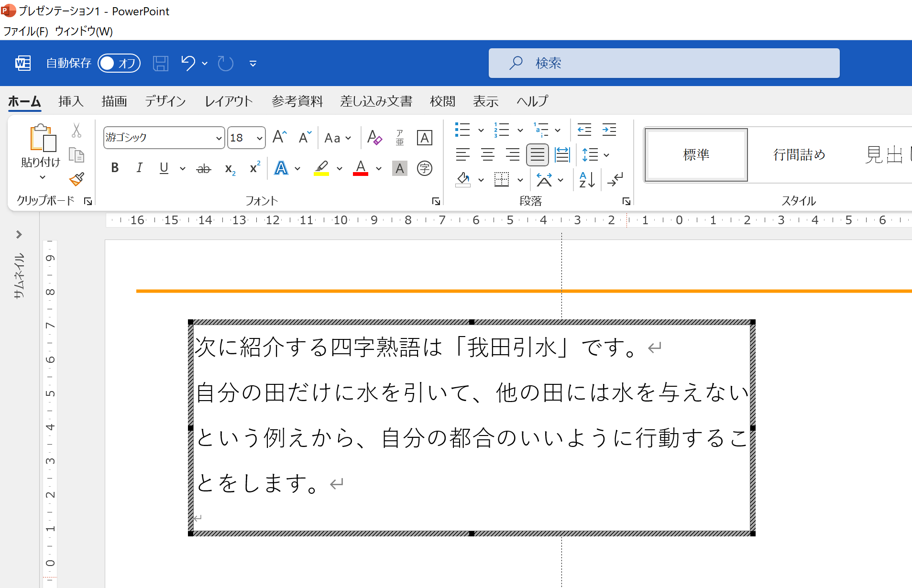Apply yellow text highlight color
The image size is (912, 588).
pyautogui.click(x=322, y=168)
